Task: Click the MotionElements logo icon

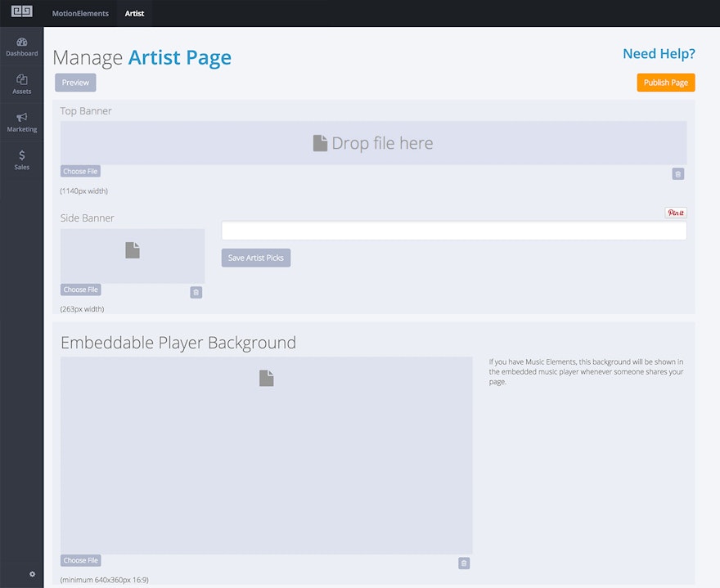Action: pos(21,13)
